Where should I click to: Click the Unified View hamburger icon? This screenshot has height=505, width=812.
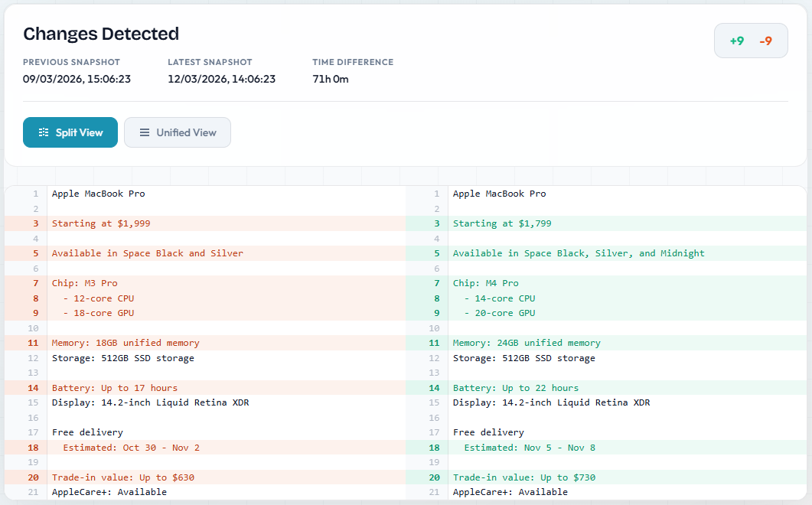coord(144,132)
